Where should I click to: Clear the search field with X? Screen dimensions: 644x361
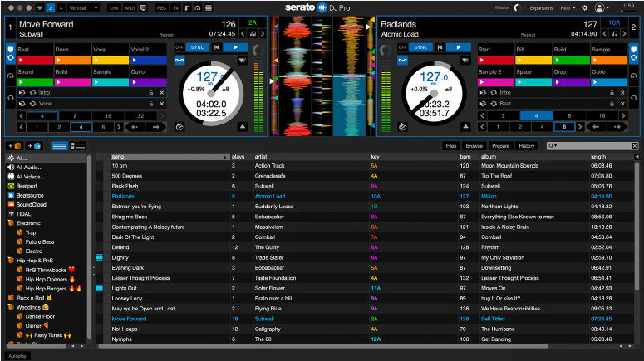[635, 145]
